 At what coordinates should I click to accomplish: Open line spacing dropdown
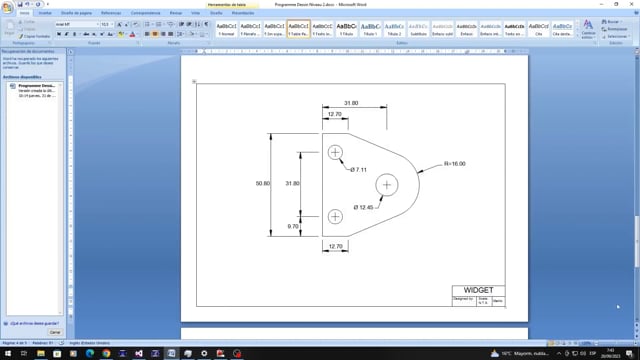click(x=181, y=34)
